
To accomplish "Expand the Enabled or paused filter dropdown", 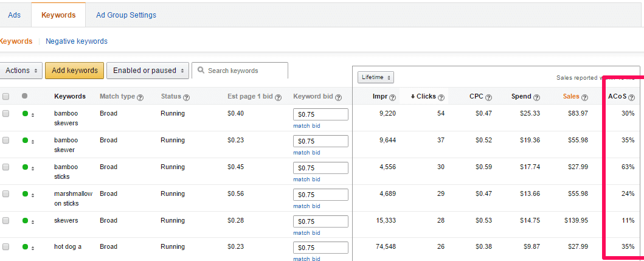I will [x=148, y=71].
